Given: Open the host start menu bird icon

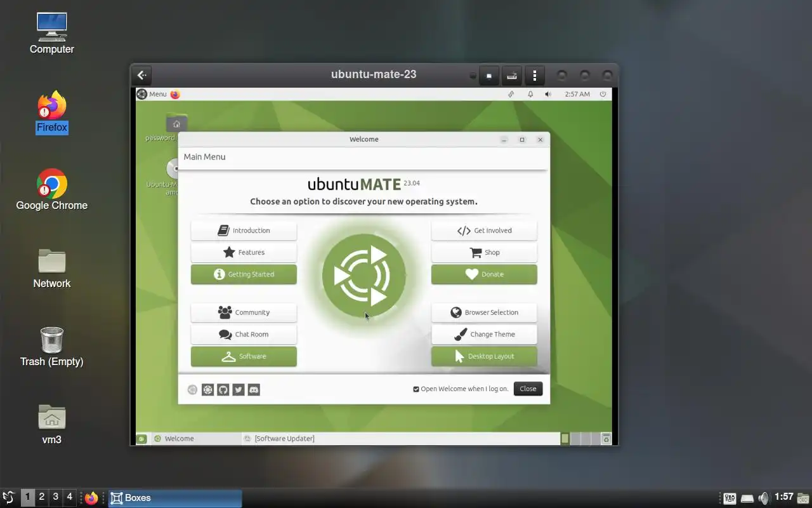Looking at the screenshot, I should coord(9,498).
